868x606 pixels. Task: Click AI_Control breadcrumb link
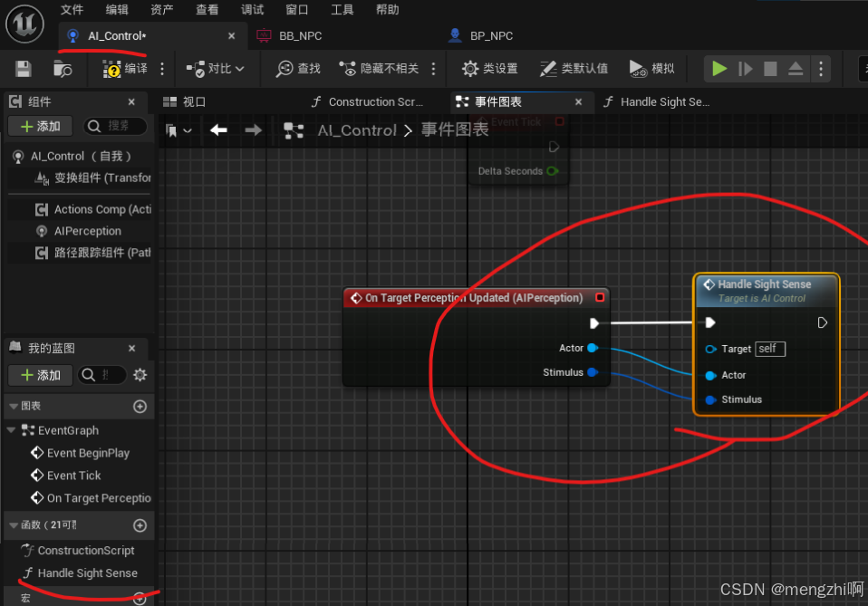[357, 130]
